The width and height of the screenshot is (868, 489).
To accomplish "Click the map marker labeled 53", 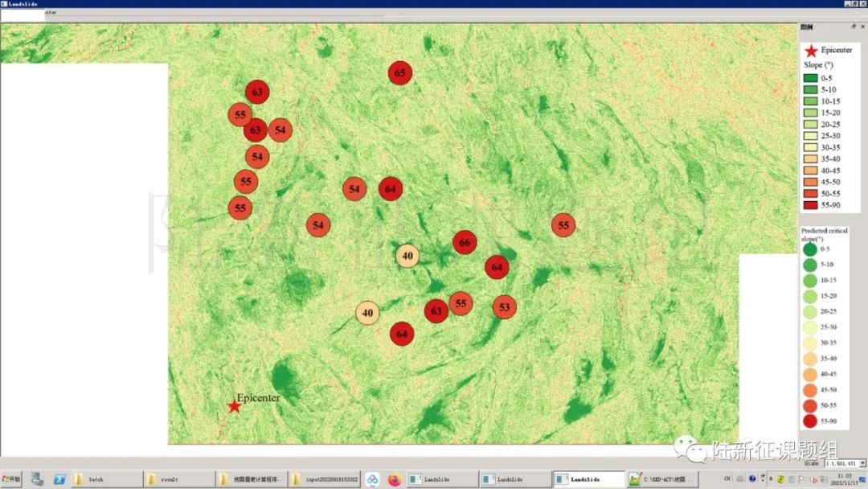I will pos(504,306).
